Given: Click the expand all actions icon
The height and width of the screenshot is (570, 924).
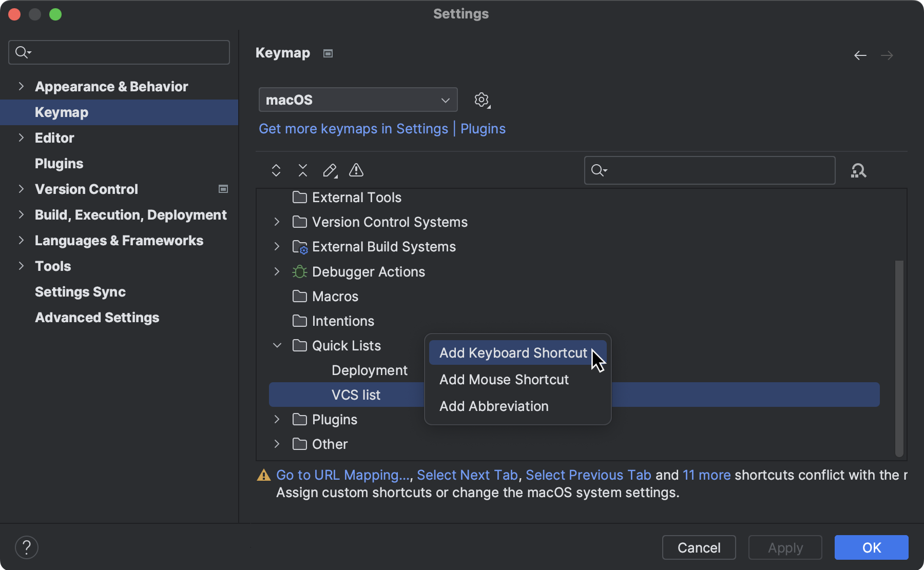Looking at the screenshot, I should click(276, 170).
